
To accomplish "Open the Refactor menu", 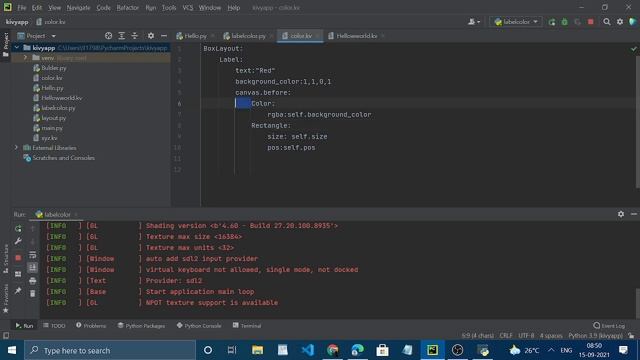I will tap(127, 8).
